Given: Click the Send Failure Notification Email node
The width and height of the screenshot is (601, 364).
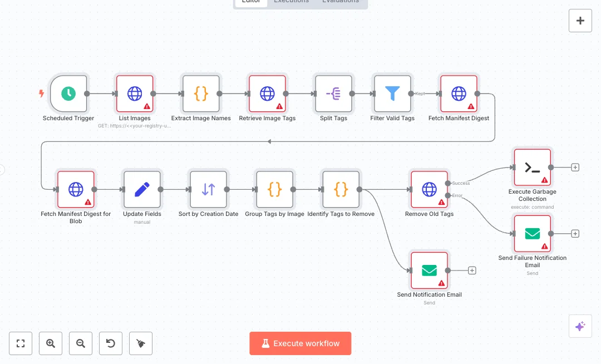Looking at the screenshot, I should click(x=532, y=233).
